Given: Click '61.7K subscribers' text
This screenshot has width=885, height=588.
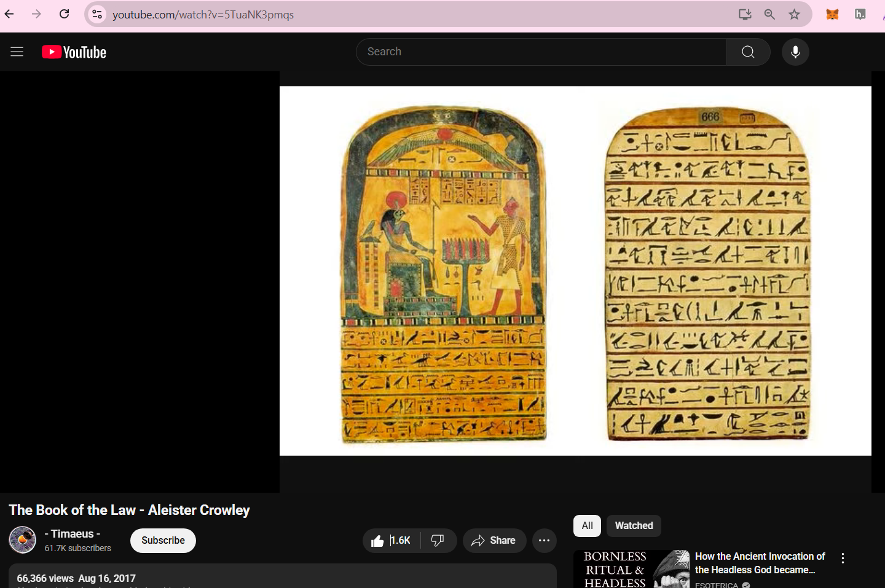Looking at the screenshot, I should tap(78, 548).
